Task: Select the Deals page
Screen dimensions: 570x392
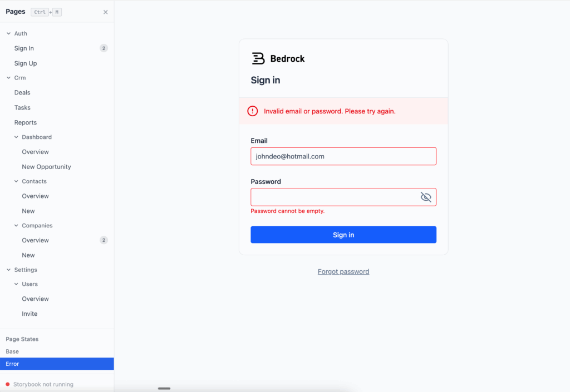Action: pos(22,93)
